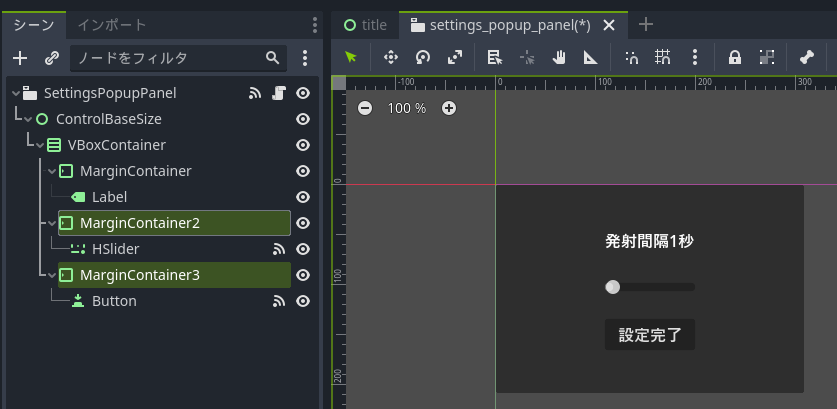Click the 設定完了 button in viewport

650,335
